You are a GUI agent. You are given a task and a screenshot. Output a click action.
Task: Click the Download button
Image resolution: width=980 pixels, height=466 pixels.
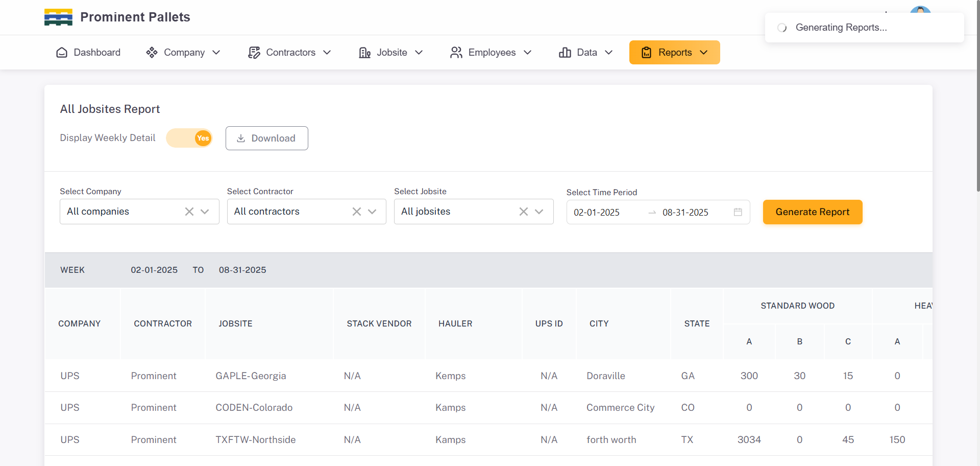(266, 138)
